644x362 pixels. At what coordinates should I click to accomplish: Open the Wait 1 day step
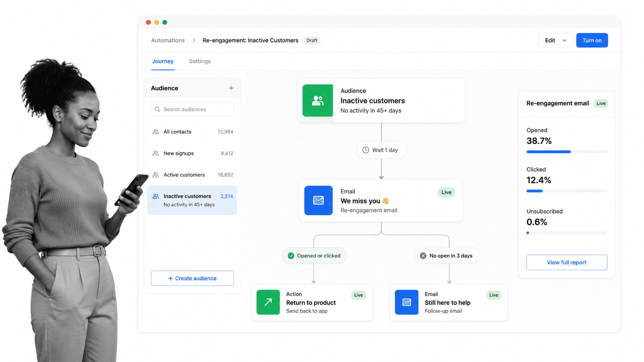(381, 150)
